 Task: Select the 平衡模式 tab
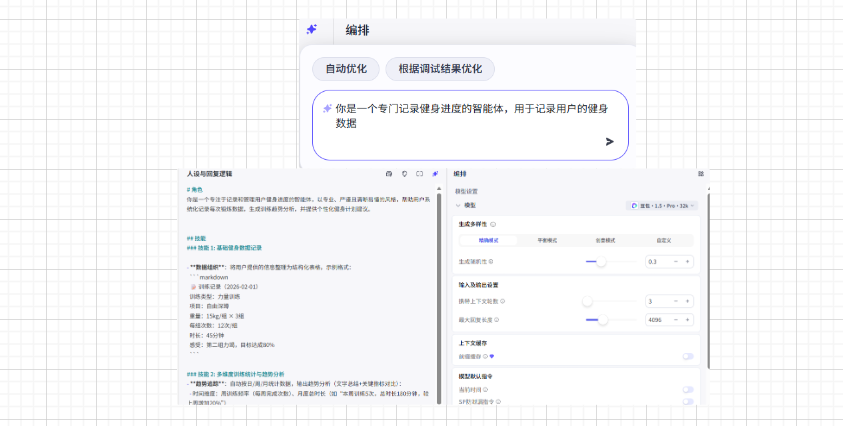(x=547, y=240)
